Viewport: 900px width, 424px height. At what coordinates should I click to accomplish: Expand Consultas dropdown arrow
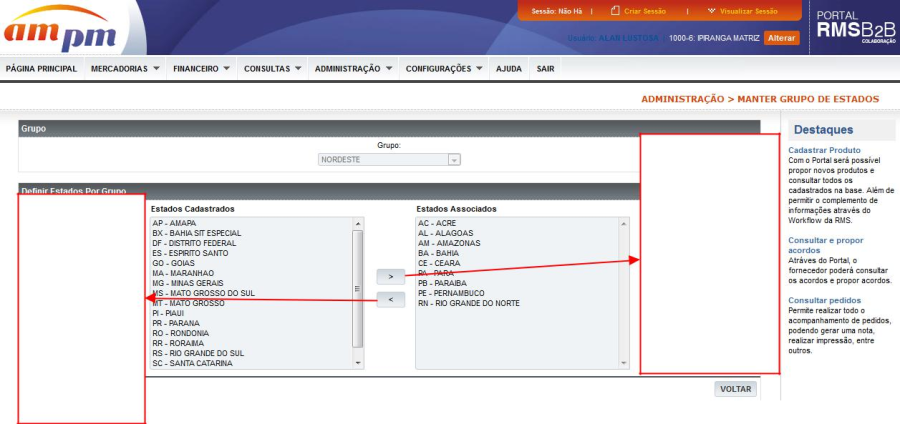point(298,68)
